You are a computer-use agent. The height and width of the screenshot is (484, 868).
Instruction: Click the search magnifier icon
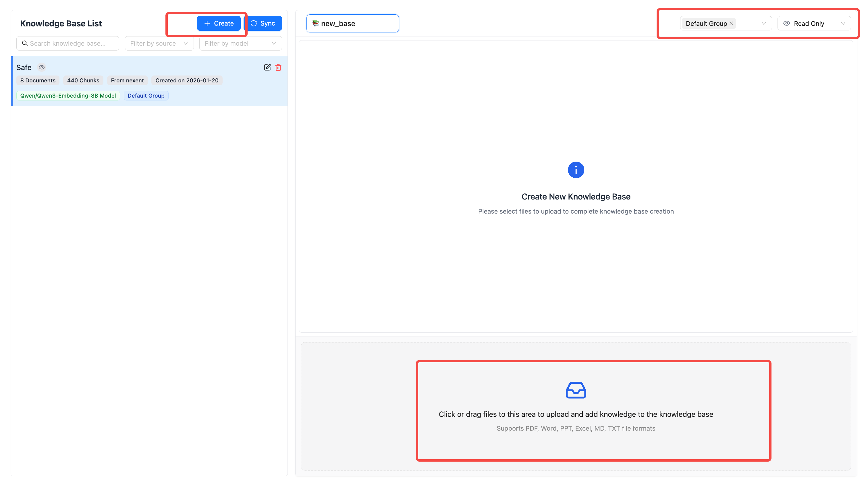(x=25, y=43)
